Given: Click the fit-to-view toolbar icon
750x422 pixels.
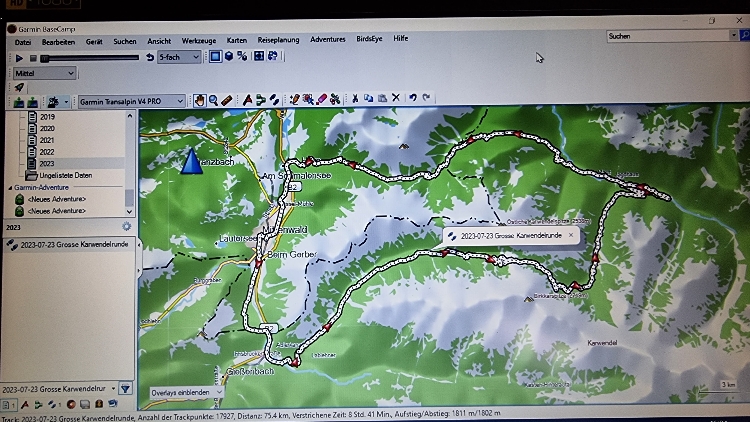Looking at the screenshot, I should pos(259,56).
